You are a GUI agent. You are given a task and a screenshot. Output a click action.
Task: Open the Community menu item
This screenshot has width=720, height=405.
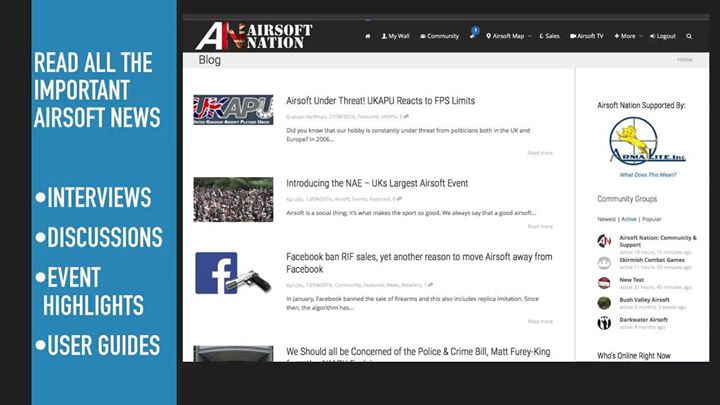tap(439, 36)
